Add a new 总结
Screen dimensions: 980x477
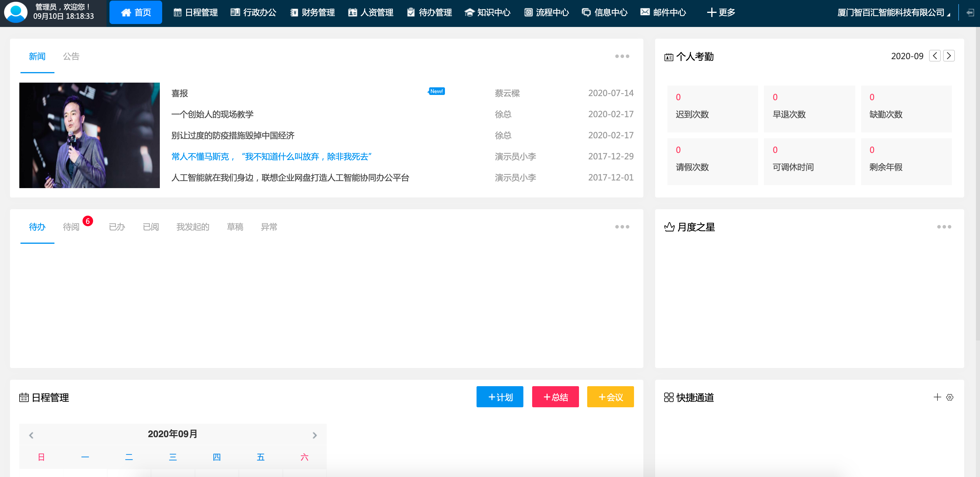coord(556,397)
